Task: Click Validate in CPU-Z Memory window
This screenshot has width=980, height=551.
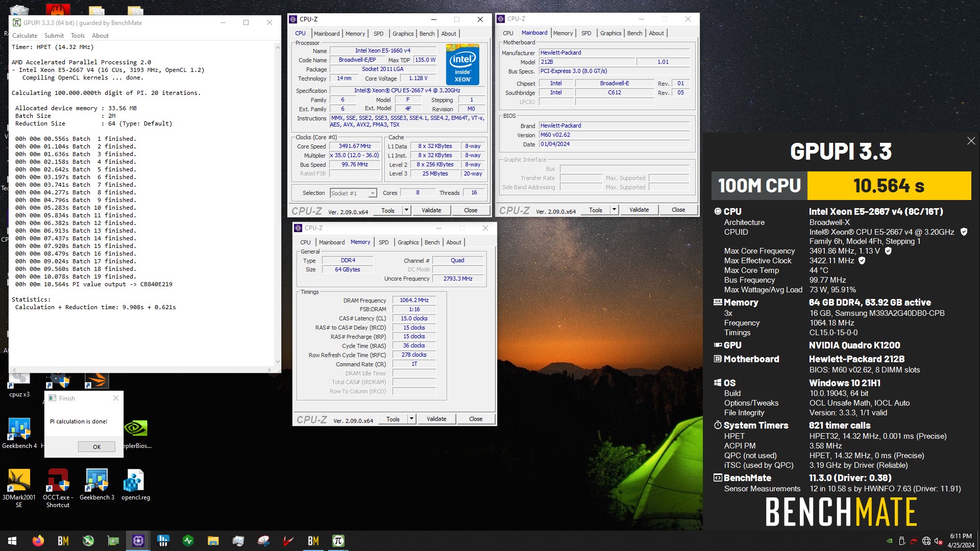Action: [x=436, y=419]
